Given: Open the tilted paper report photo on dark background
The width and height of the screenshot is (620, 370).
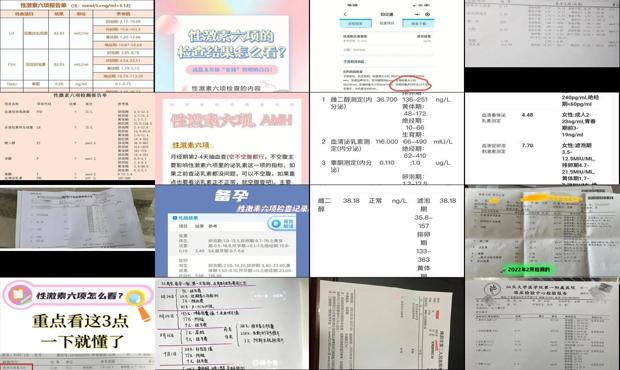Looking at the screenshot, I should point(387,324).
